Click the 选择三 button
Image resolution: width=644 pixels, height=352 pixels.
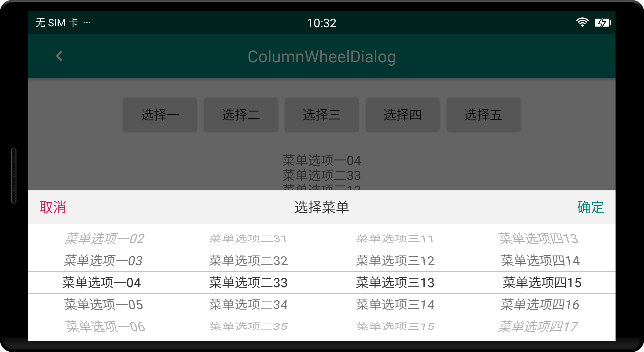point(322,115)
